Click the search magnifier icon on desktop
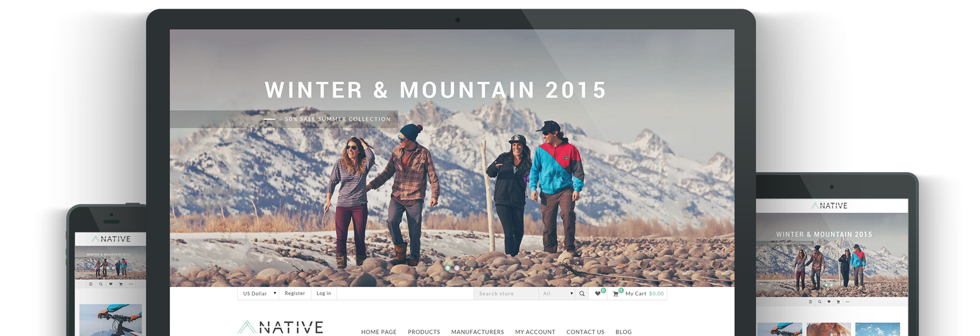The width and height of the screenshot is (980, 336). (x=582, y=294)
